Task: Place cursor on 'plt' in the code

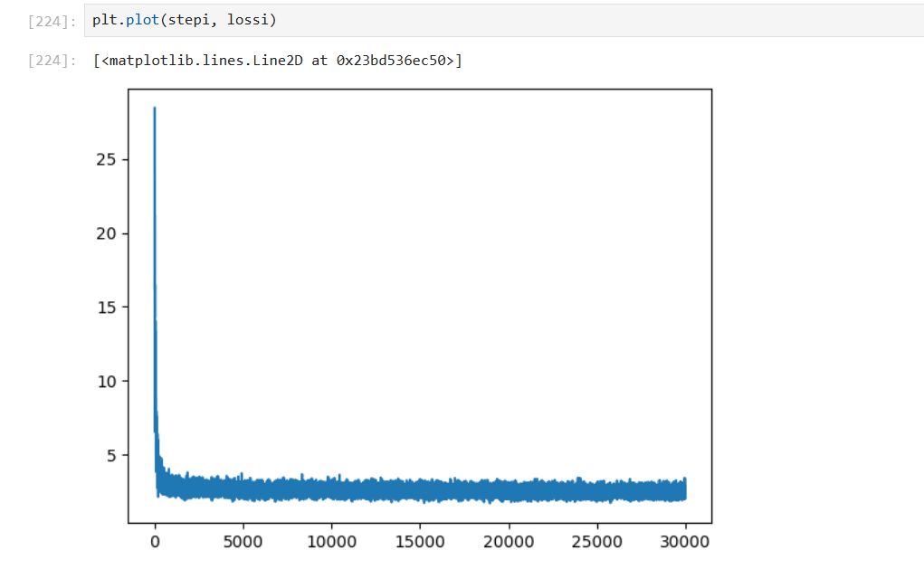Action: (x=103, y=21)
